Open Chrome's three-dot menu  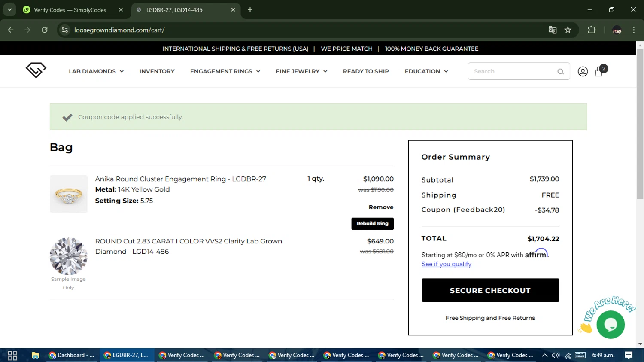634,30
